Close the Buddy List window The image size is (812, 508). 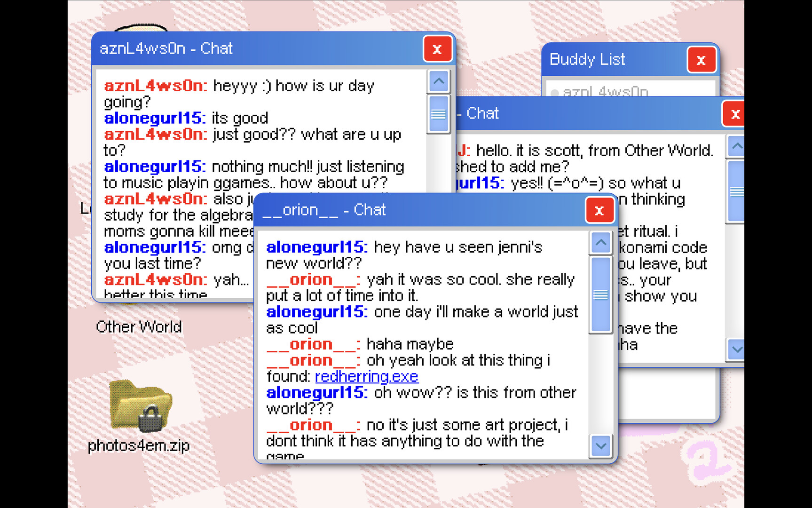click(x=701, y=60)
